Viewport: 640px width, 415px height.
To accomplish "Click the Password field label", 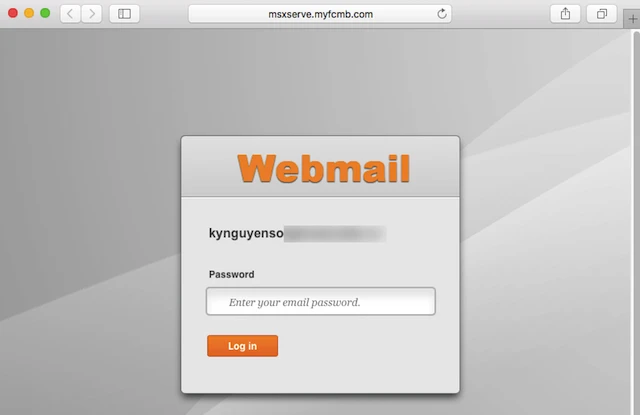I will pyautogui.click(x=231, y=274).
